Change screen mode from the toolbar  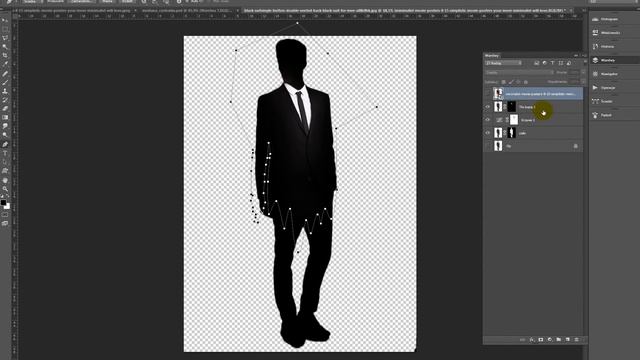(5, 223)
